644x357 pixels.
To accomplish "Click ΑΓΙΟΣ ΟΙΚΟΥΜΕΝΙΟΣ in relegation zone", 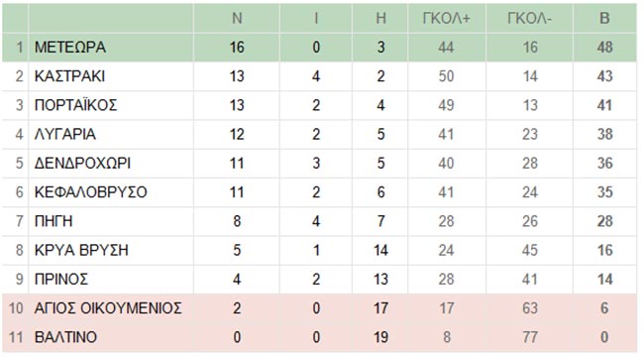I will coord(108,308).
